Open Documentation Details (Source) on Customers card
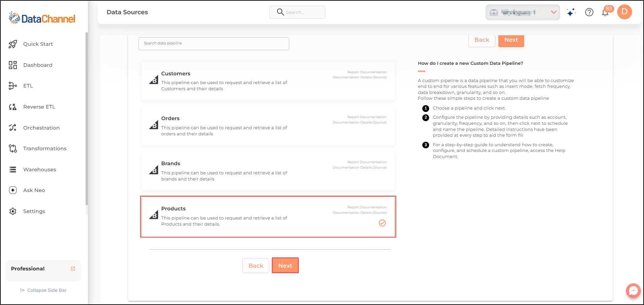The height and width of the screenshot is (305, 644). pos(360,77)
